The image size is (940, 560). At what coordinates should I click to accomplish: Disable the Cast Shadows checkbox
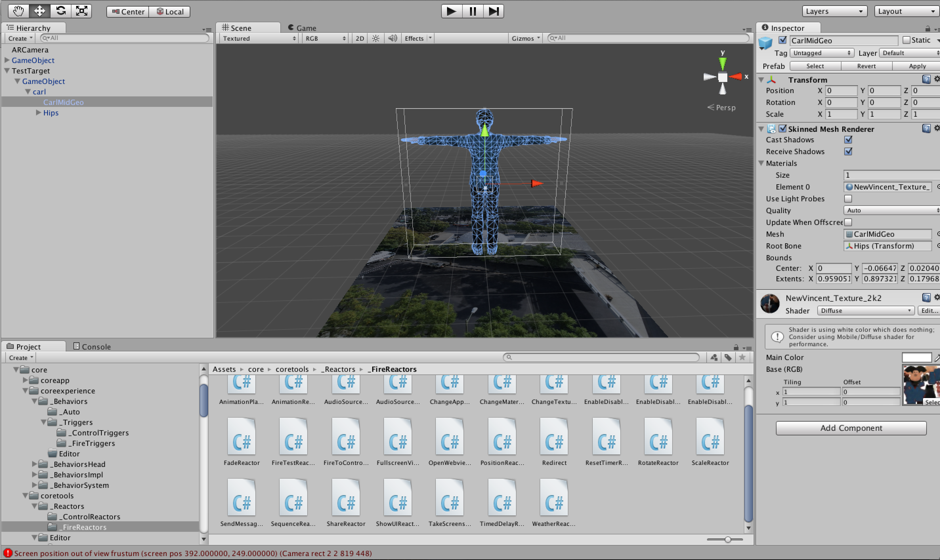coord(848,140)
